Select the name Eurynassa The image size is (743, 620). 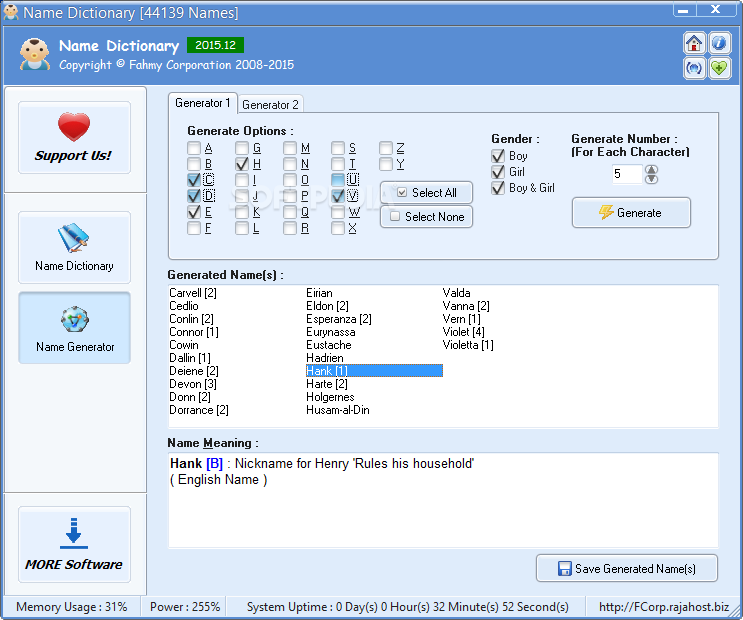pyautogui.click(x=331, y=332)
